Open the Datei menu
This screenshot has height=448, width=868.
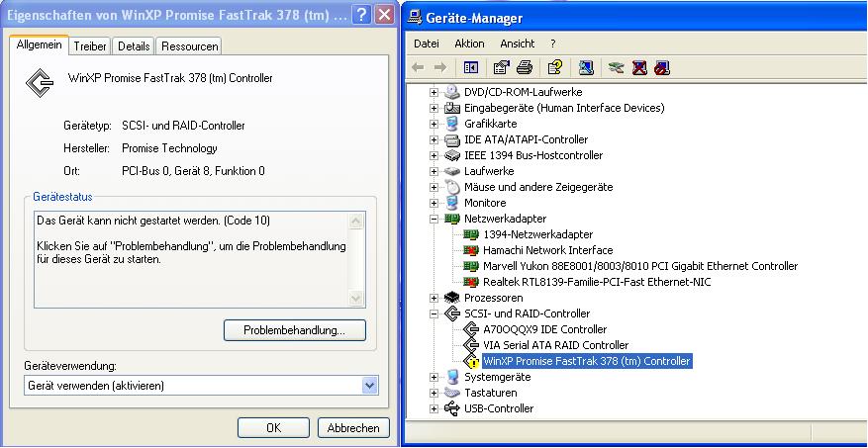pyautogui.click(x=427, y=44)
